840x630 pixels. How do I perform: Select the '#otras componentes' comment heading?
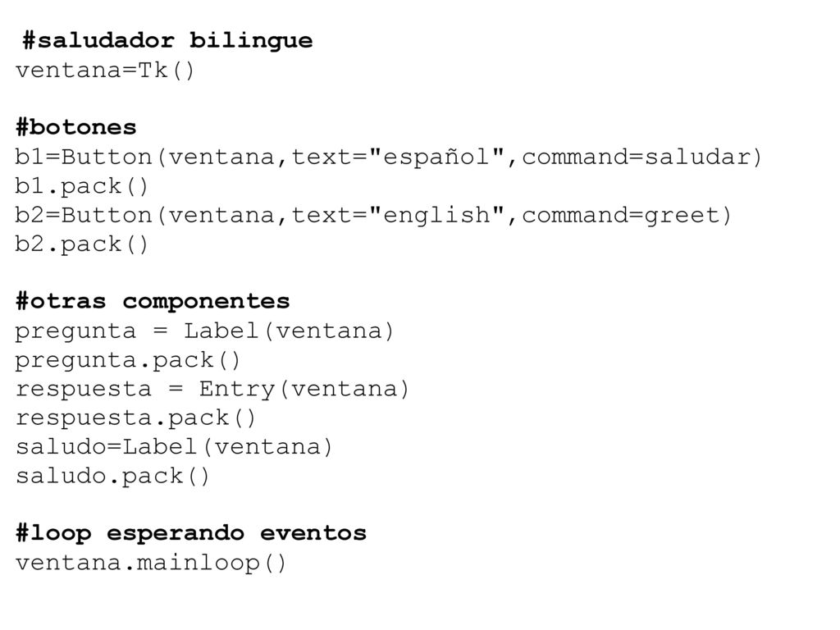tap(153, 302)
